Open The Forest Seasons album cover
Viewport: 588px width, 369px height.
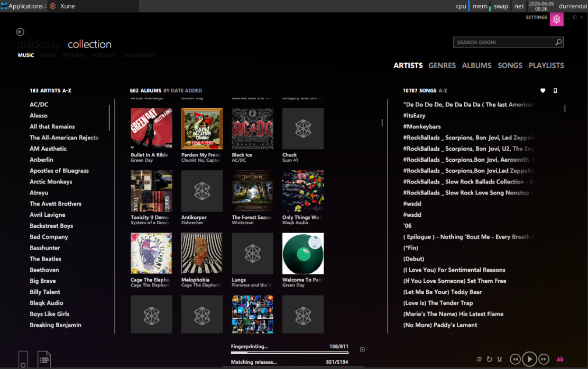(252, 191)
